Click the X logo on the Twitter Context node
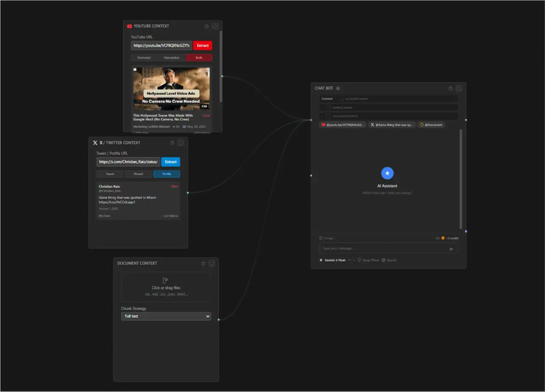Image resolution: width=545 pixels, height=392 pixels. (x=95, y=143)
